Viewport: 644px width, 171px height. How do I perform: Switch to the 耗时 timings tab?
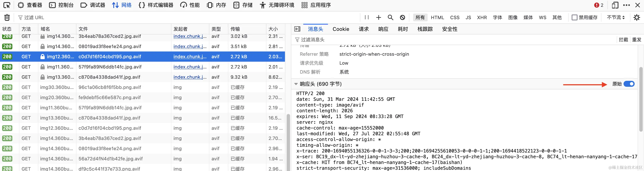click(x=402, y=29)
